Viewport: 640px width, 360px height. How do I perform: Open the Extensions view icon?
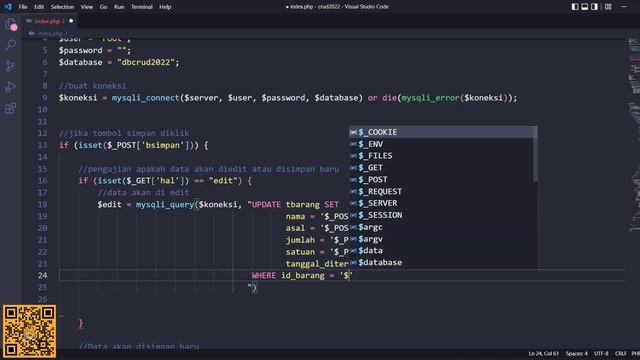coord(11,108)
